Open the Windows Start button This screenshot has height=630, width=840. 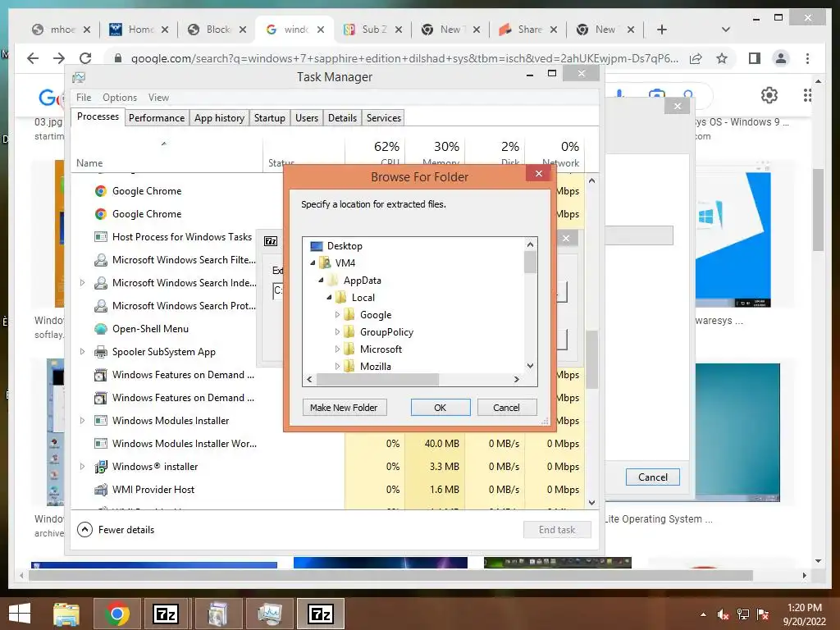(20, 614)
